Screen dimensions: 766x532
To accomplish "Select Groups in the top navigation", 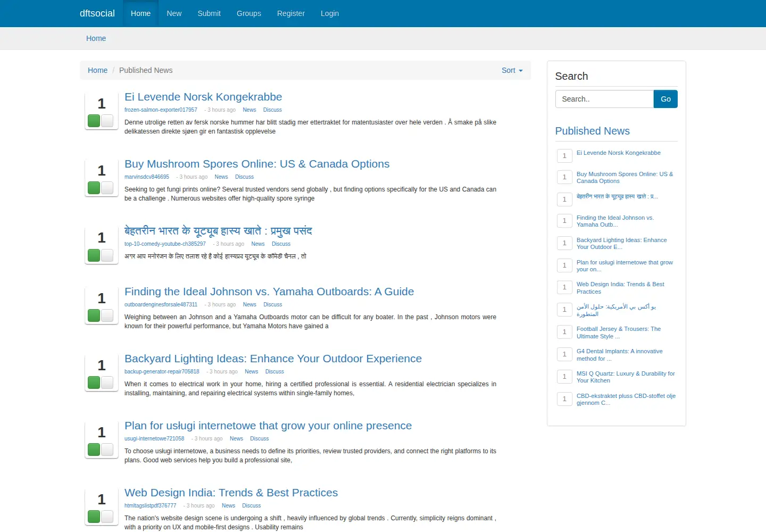I will click(x=249, y=13).
